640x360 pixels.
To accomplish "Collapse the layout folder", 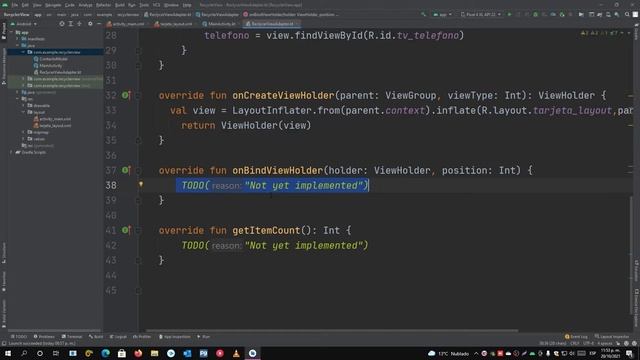I will (x=23, y=112).
